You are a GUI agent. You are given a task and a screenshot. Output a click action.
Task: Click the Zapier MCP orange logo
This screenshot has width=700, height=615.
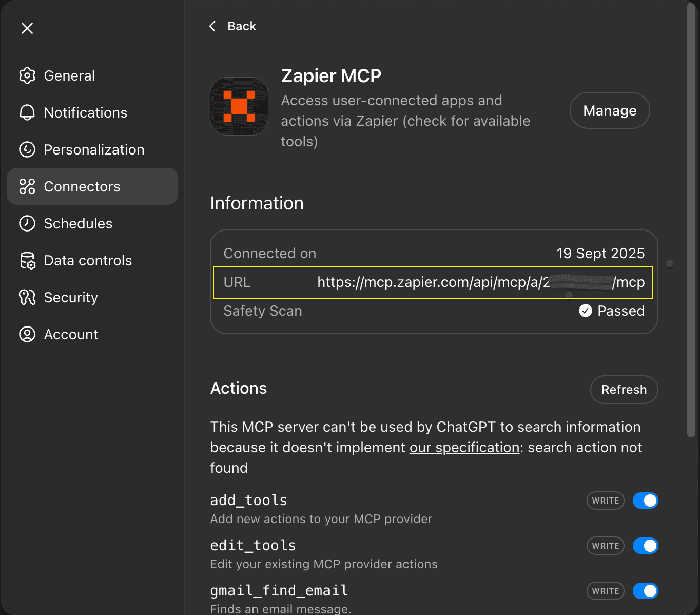[239, 106]
